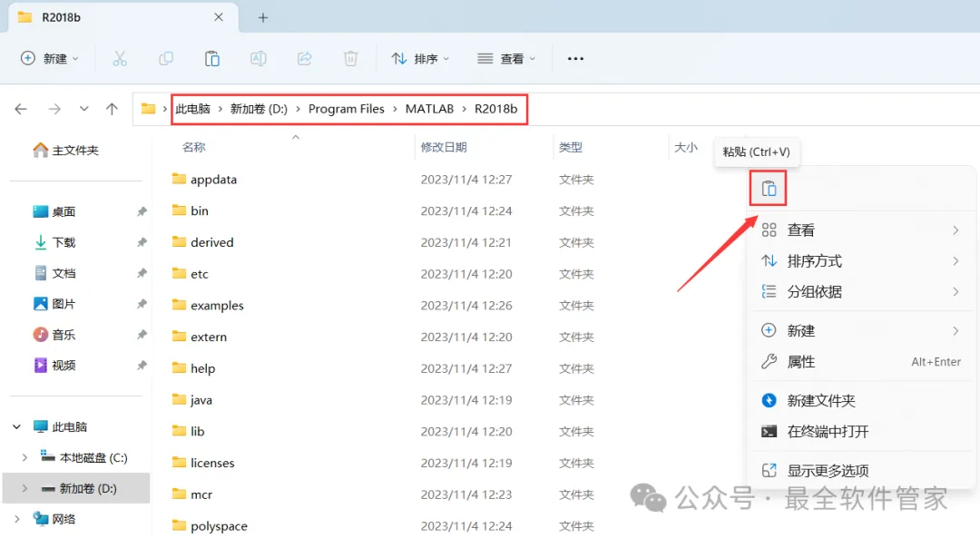
Task: Select the licenses folder icon
Action: [x=180, y=462]
